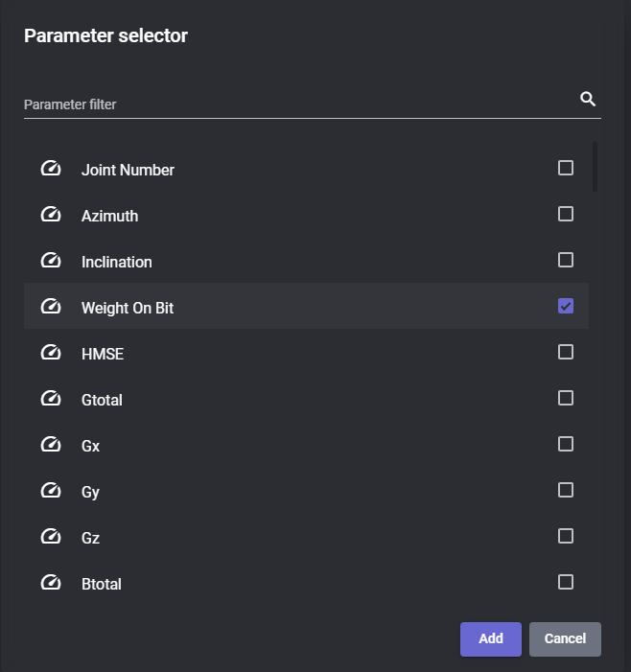Check the Joint Number checkbox
631x672 pixels.
click(x=566, y=168)
